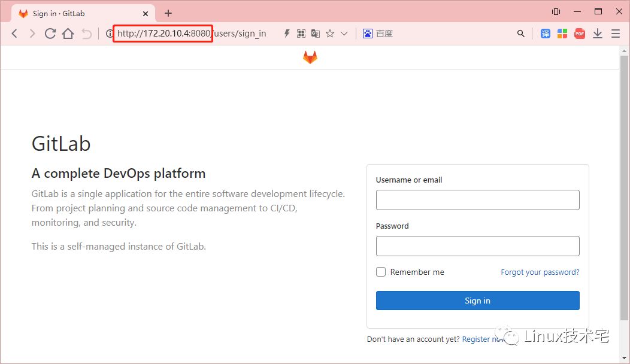Select the Sign in GitLab browser tab

click(x=72, y=13)
